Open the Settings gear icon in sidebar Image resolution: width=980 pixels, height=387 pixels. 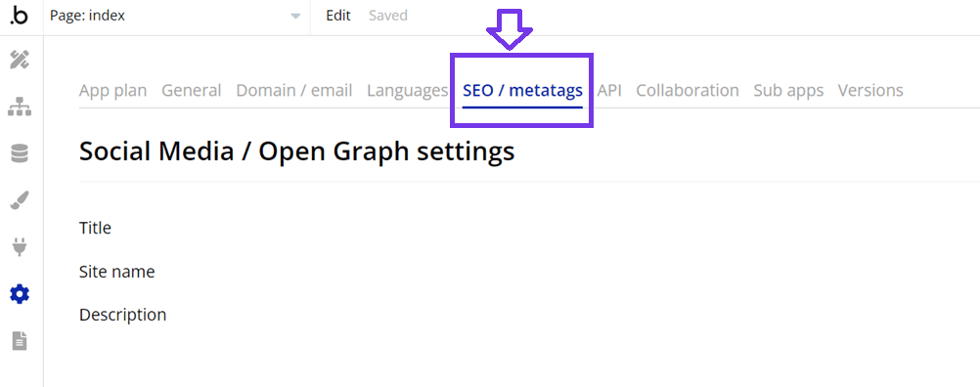20,293
